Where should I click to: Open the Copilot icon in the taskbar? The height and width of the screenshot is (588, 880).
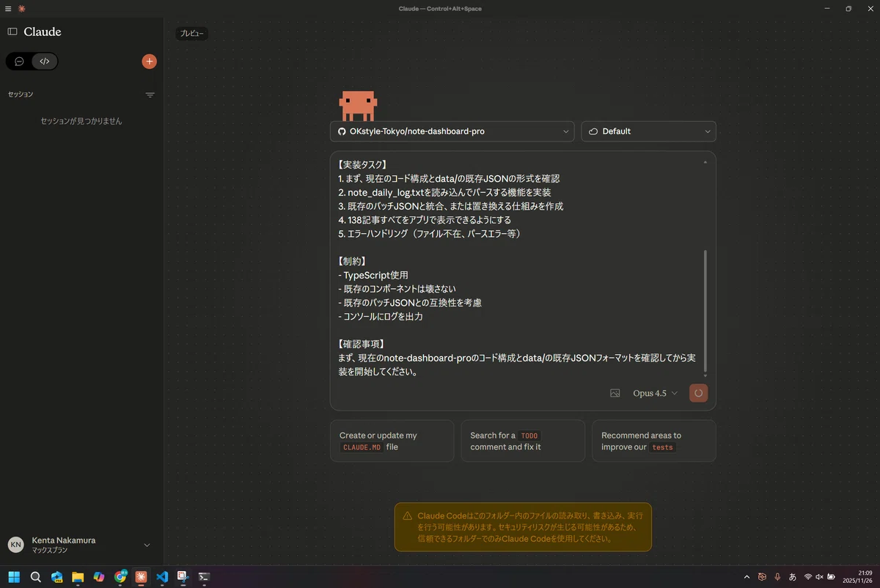coord(99,577)
